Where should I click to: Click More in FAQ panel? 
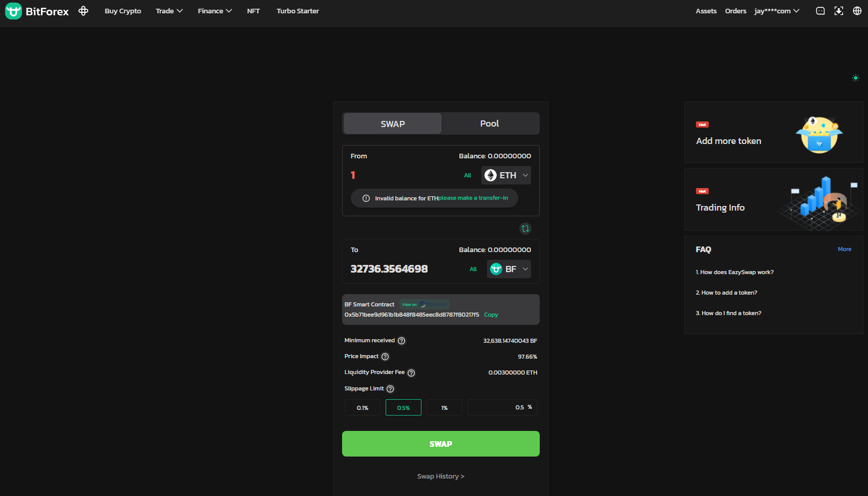[844, 249]
